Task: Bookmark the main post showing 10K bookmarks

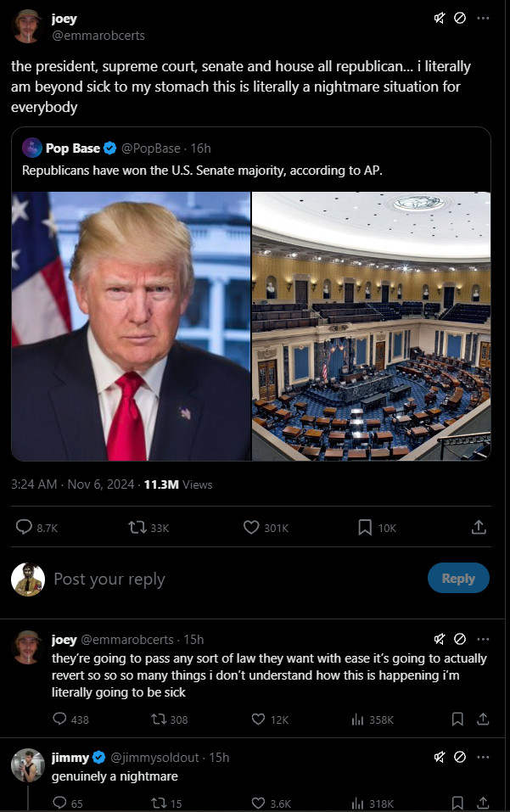Action: pos(365,527)
